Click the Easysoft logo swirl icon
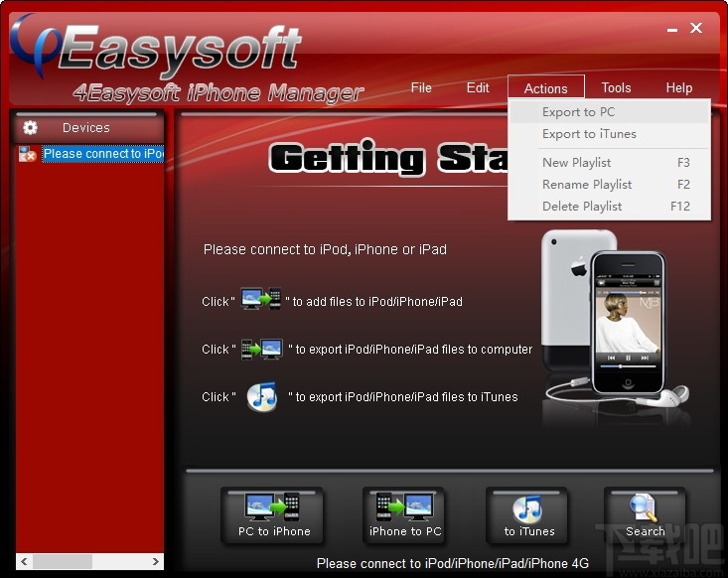 35,46
